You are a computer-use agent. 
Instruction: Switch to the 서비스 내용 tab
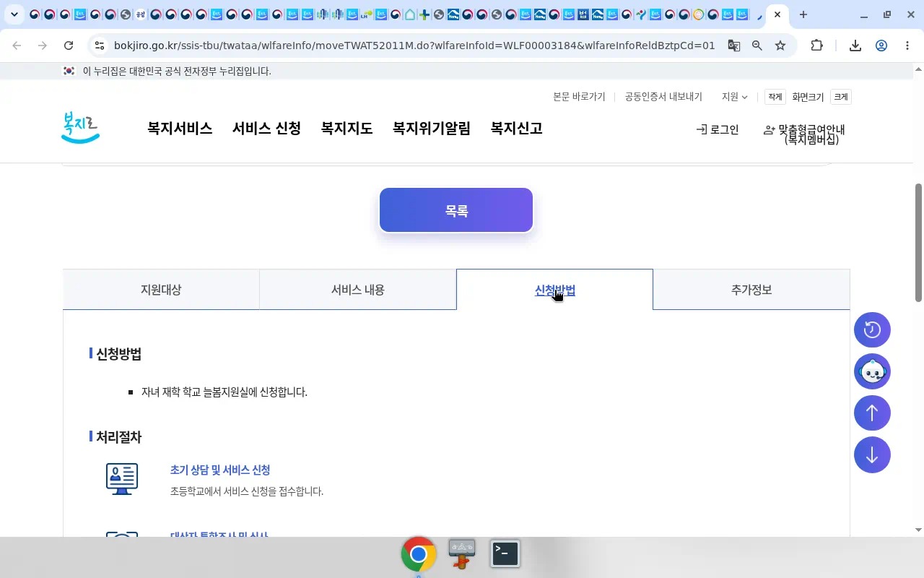click(x=358, y=290)
